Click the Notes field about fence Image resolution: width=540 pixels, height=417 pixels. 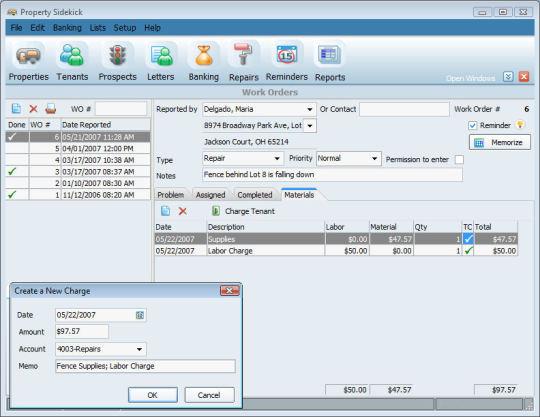point(332,175)
